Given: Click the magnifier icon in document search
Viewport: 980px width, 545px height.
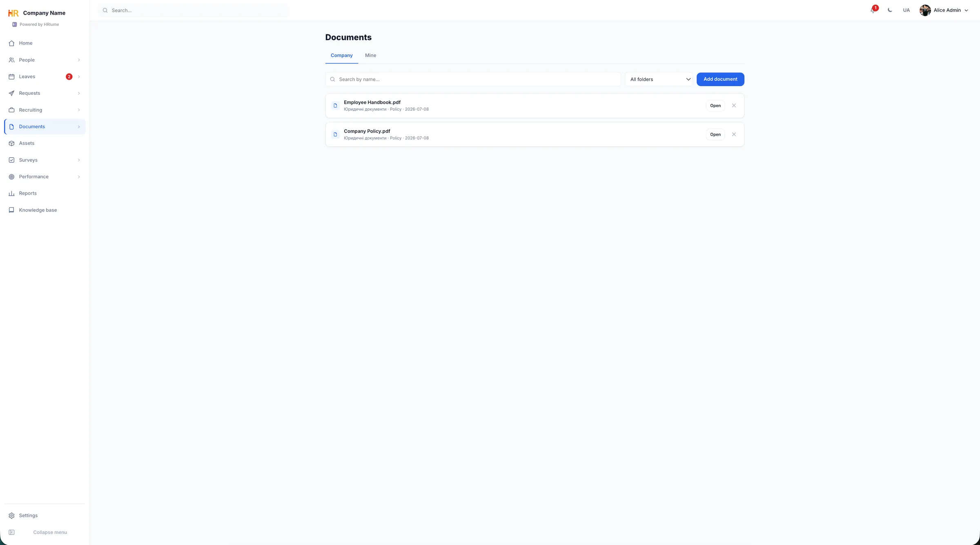Looking at the screenshot, I should click(x=332, y=79).
